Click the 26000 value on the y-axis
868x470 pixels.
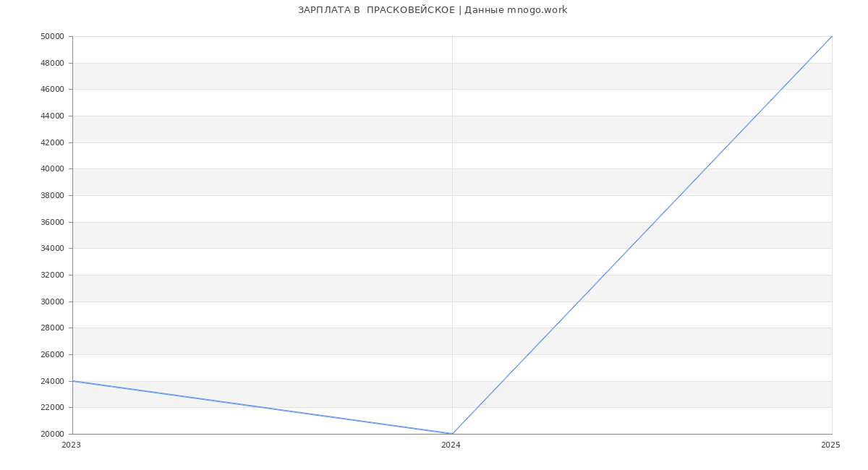coord(53,355)
